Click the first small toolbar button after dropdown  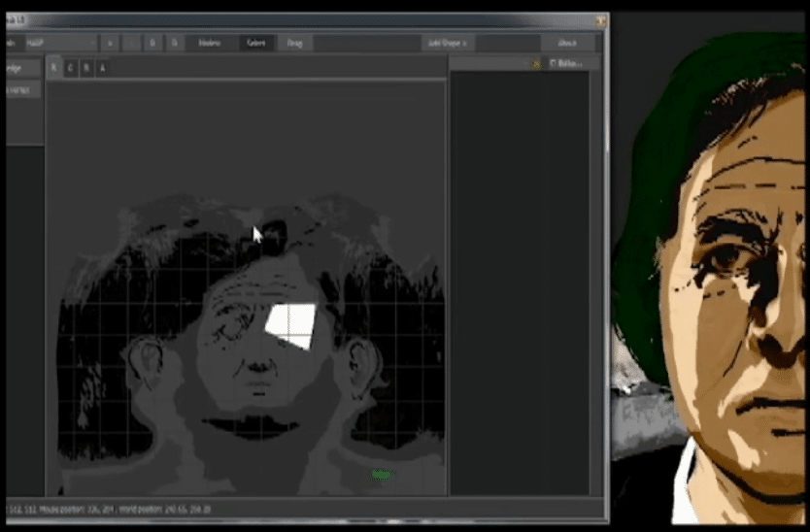click(x=110, y=43)
